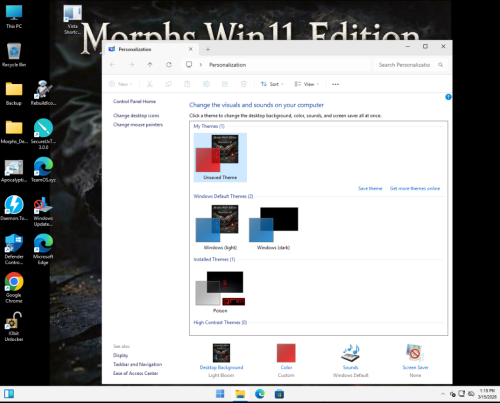Click the Screen Saver text link
The height and width of the screenshot is (403, 500).
(415, 367)
